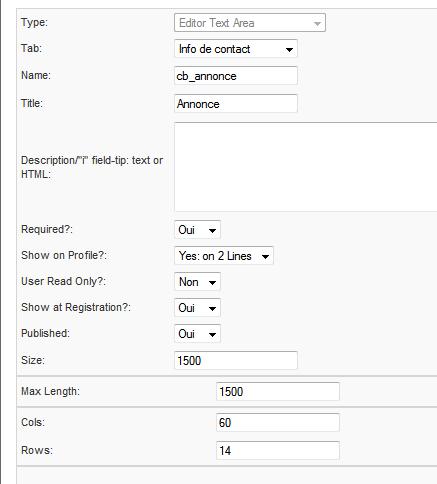The height and width of the screenshot is (484, 437).
Task: Click the Max Length input field
Action: tap(278, 391)
